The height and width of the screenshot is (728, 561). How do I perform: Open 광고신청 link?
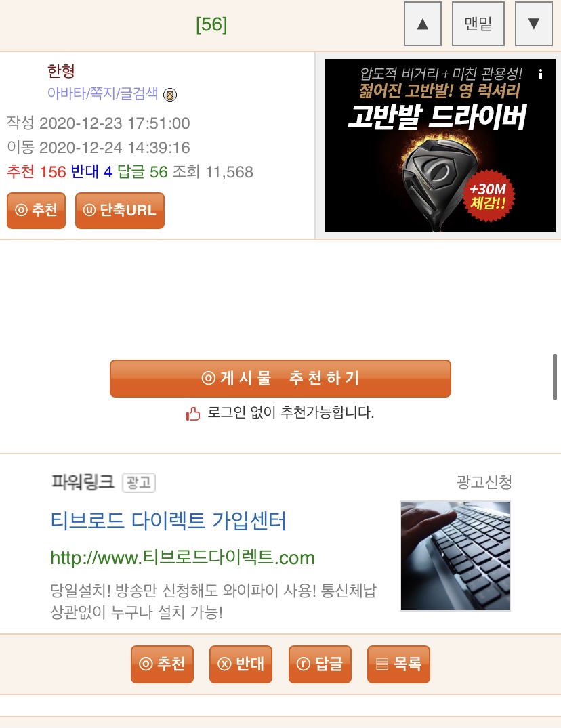pos(484,482)
